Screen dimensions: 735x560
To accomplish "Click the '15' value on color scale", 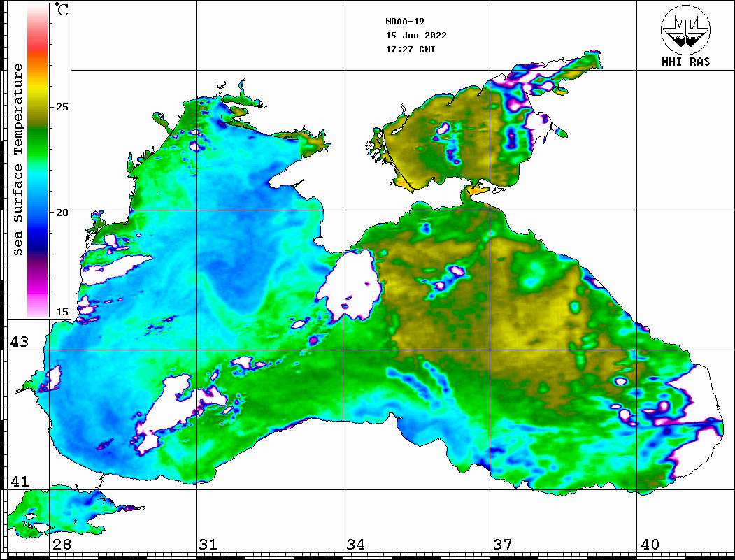I will 62,312.
